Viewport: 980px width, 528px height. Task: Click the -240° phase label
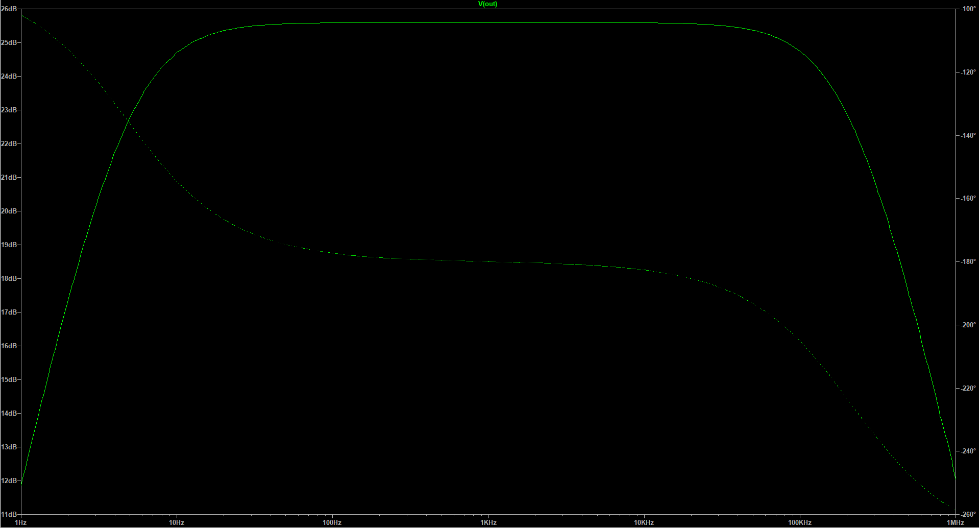pos(968,451)
